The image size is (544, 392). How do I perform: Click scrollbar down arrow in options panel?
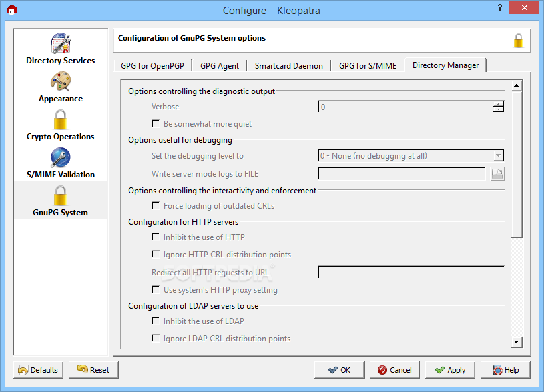point(517,342)
